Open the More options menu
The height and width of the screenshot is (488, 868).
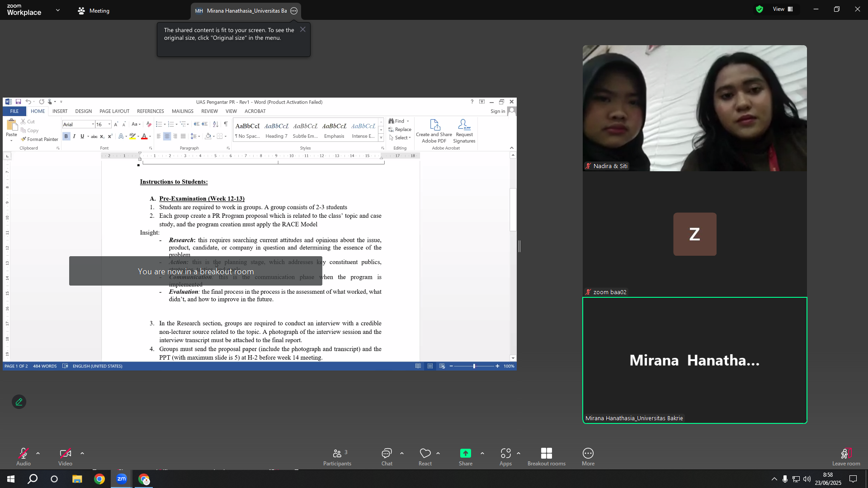click(588, 456)
